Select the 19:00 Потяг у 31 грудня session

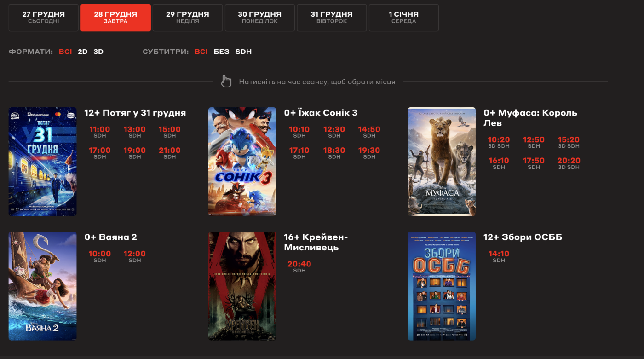(x=135, y=153)
